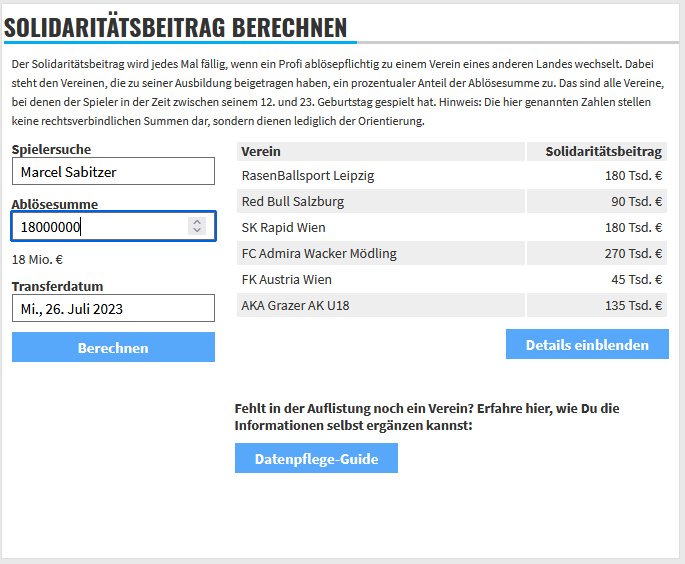Image resolution: width=685 pixels, height=564 pixels.
Task: Click the Verein column header
Action: pyautogui.click(x=381, y=152)
